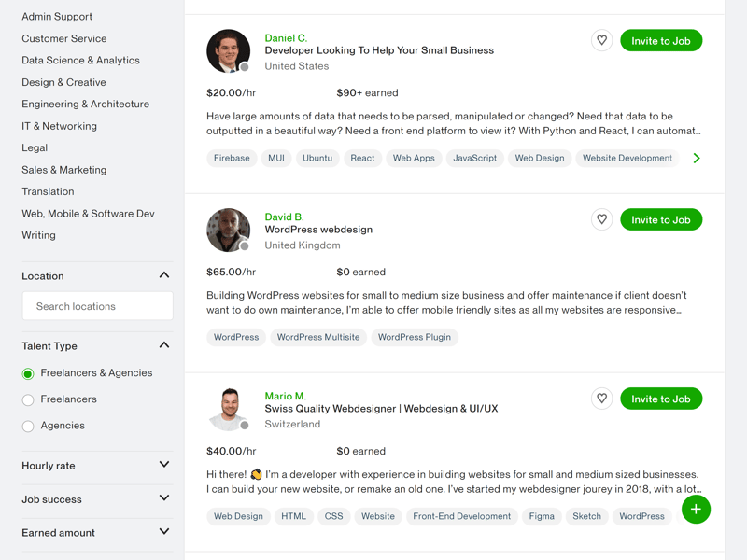Screen dimensions: 747x560
Task: Select the Freelancers radio option
Action: coord(28,400)
